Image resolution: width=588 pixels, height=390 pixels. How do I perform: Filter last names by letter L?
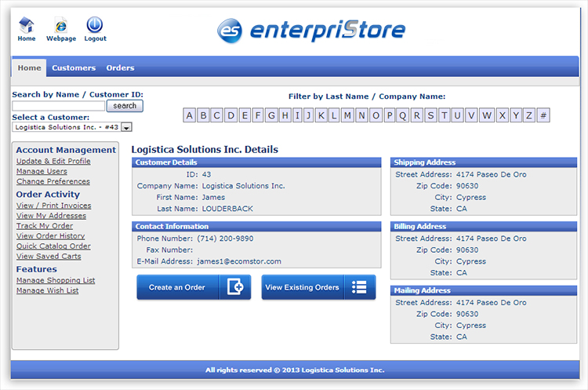point(334,115)
